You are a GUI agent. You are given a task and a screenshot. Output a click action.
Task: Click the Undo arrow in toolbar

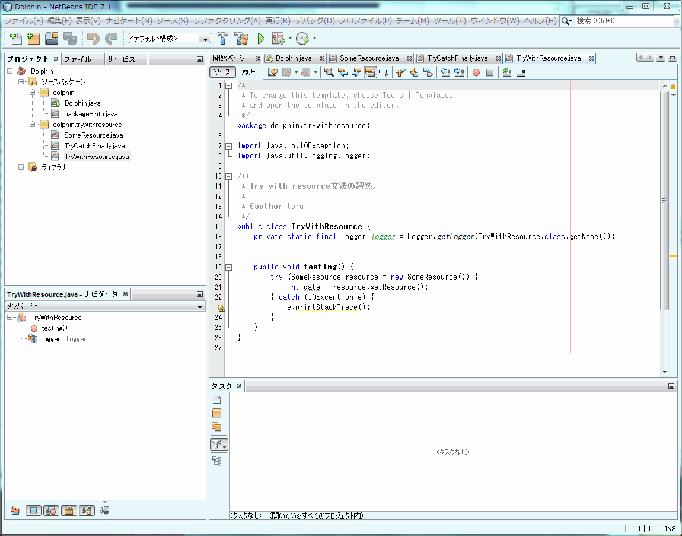pos(92,39)
